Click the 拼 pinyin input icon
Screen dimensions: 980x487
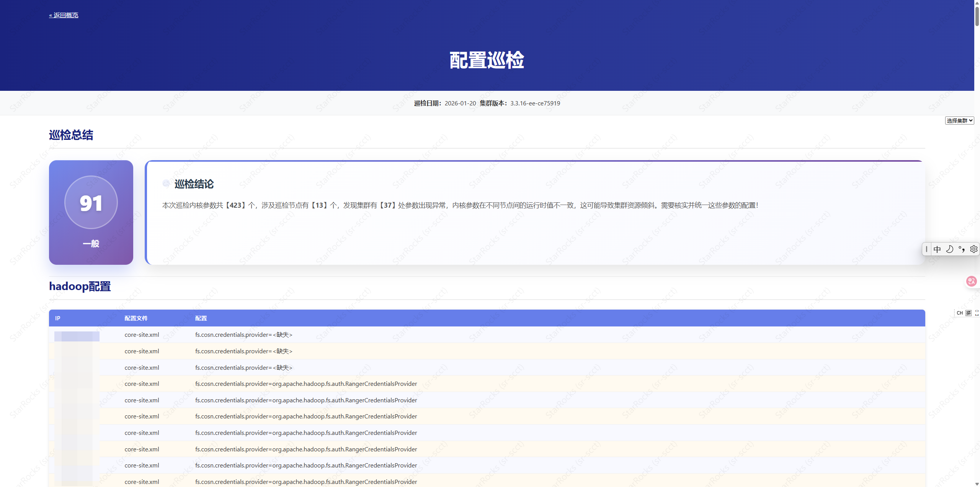click(x=968, y=313)
